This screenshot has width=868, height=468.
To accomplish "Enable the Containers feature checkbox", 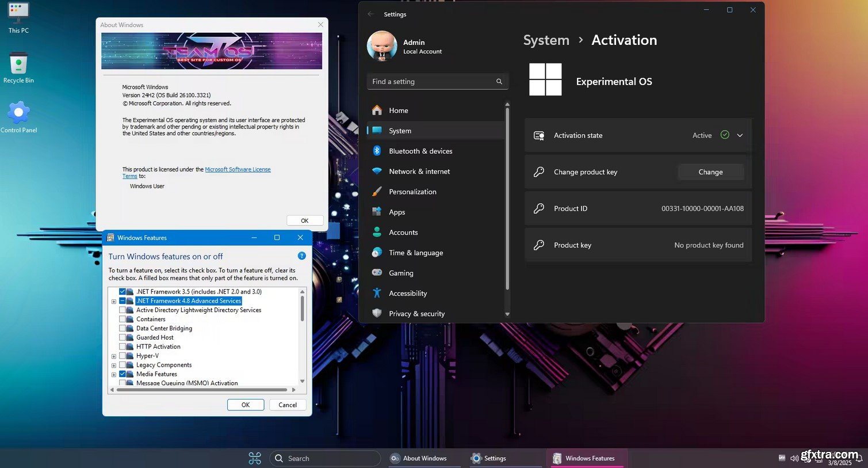I will (x=123, y=319).
